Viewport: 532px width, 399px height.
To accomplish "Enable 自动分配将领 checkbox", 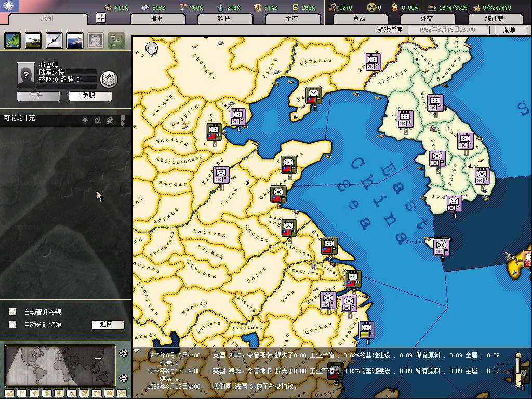I will pos(12,324).
